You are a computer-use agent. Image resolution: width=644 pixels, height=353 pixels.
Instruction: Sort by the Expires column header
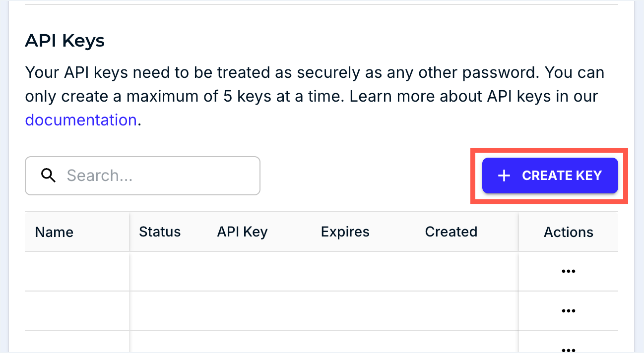(345, 232)
